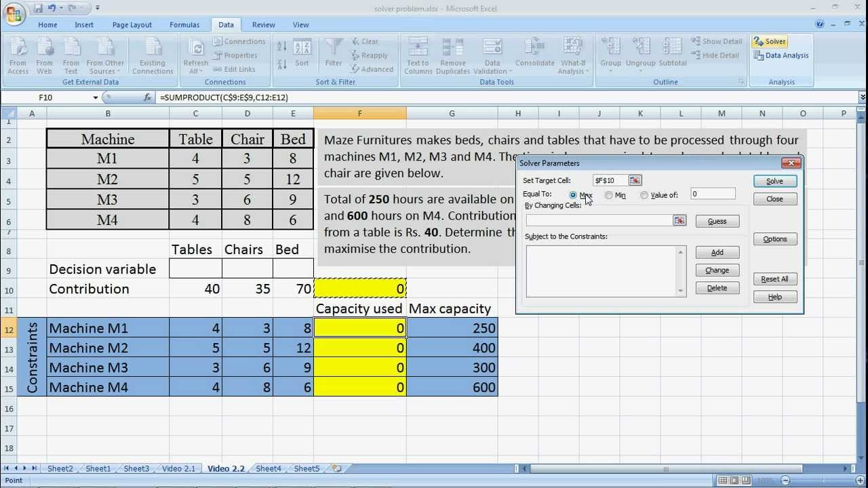The image size is (868, 488).
Task: Click the Undo icon in title bar
Action: coord(52,8)
